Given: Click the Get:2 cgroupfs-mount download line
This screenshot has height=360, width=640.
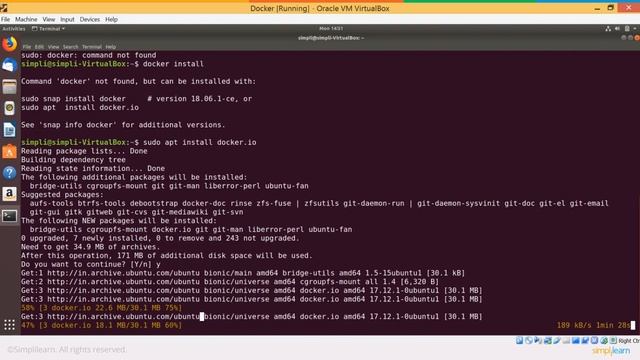Looking at the screenshot, I should (x=230, y=282).
